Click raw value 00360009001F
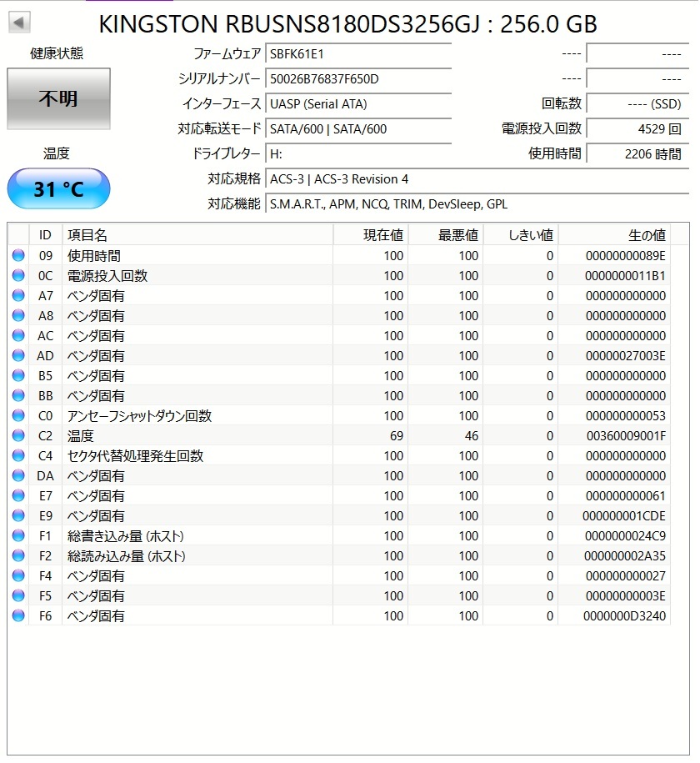Image resolution: width=700 pixels, height=763 pixels. 626,435
